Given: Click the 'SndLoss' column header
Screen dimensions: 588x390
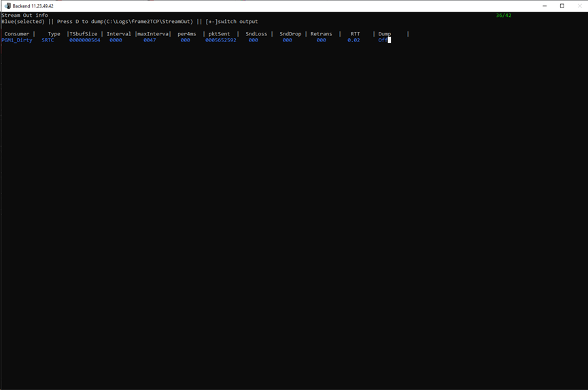Looking at the screenshot, I should pyautogui.click(x=256, y=34).
